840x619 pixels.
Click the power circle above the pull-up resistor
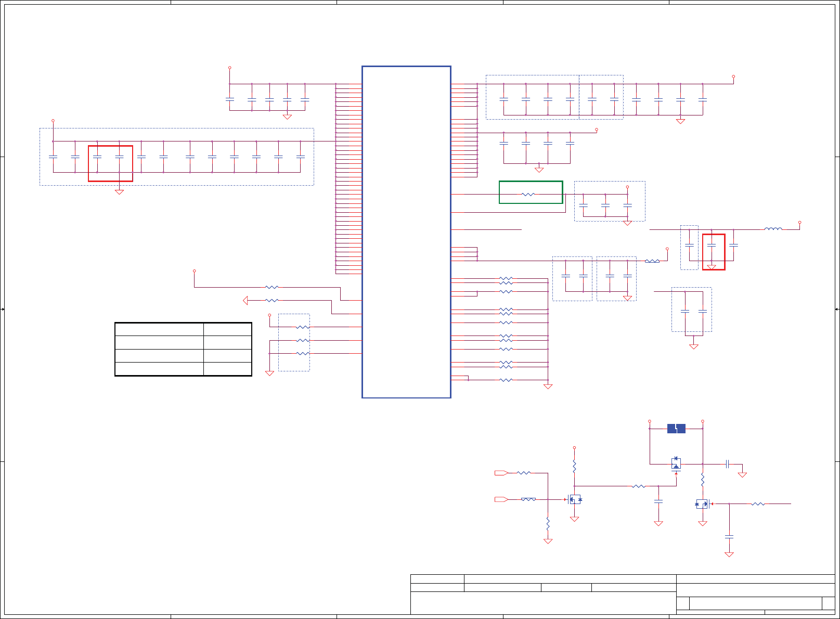(574, 447)
